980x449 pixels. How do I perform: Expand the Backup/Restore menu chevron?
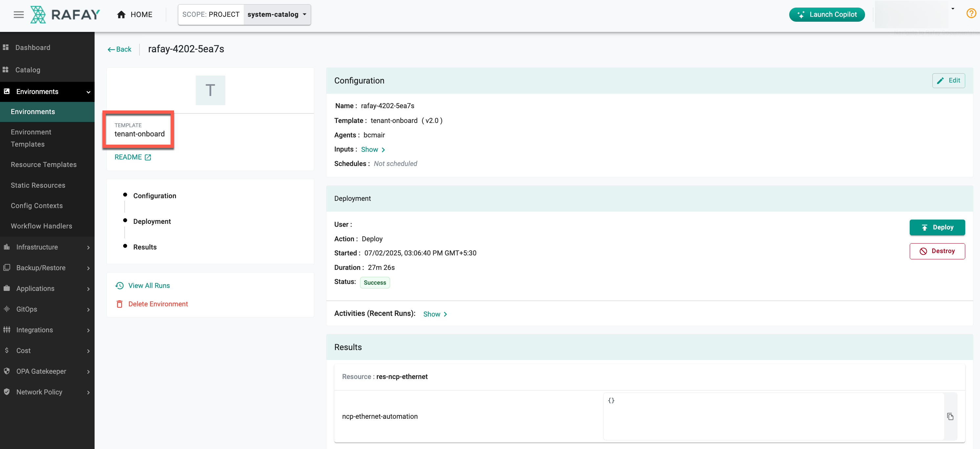[x=88, y=268]
